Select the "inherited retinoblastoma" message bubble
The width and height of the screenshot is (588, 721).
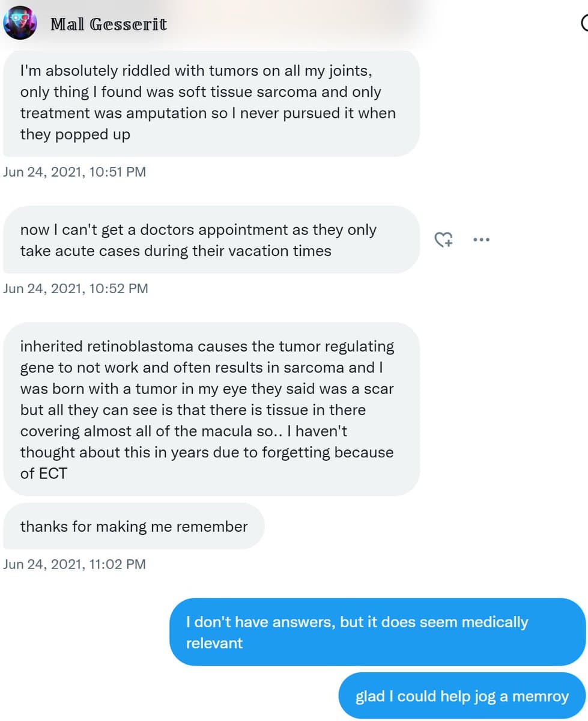coord(210,409)
